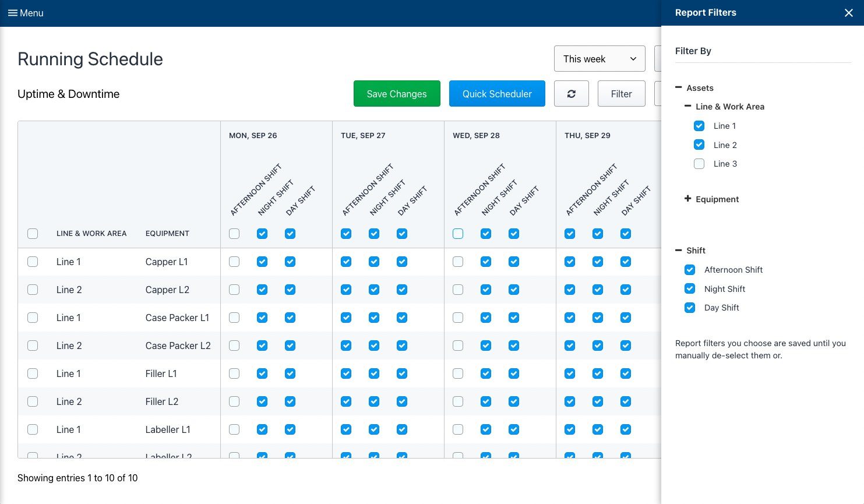
Task: Expand Equipment filter with plus icon
Action: pyautogui.click(x=687, y=199)
